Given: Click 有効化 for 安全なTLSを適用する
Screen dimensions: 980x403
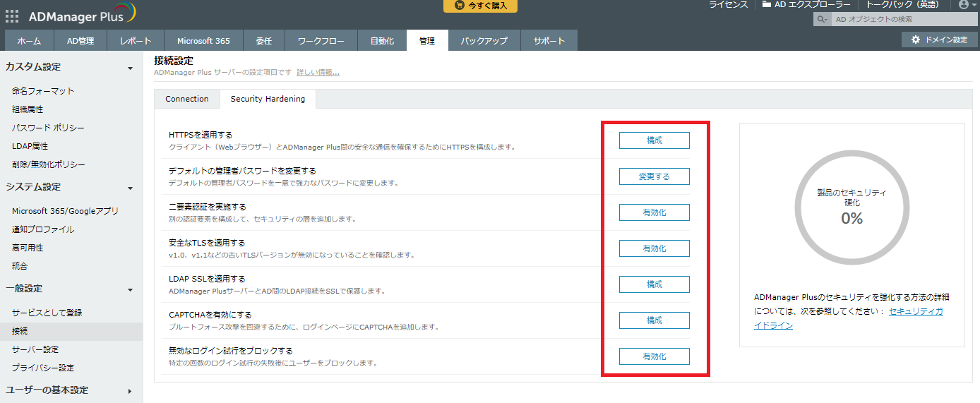Looking at the screenshot, I should (x=655, y=248).
